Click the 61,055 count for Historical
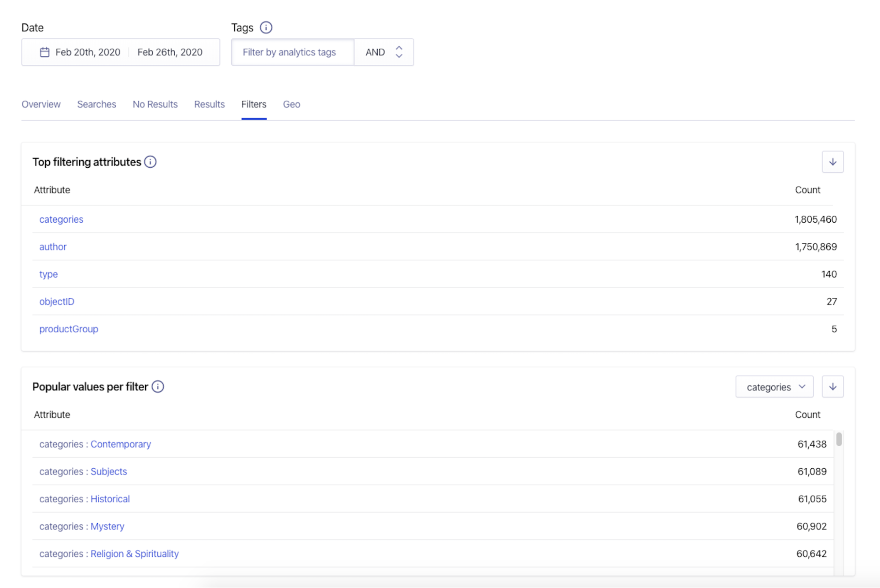Image resolution: width=880 pixels, height=588 pixels. pyautogui.click(x=812, y=499)
